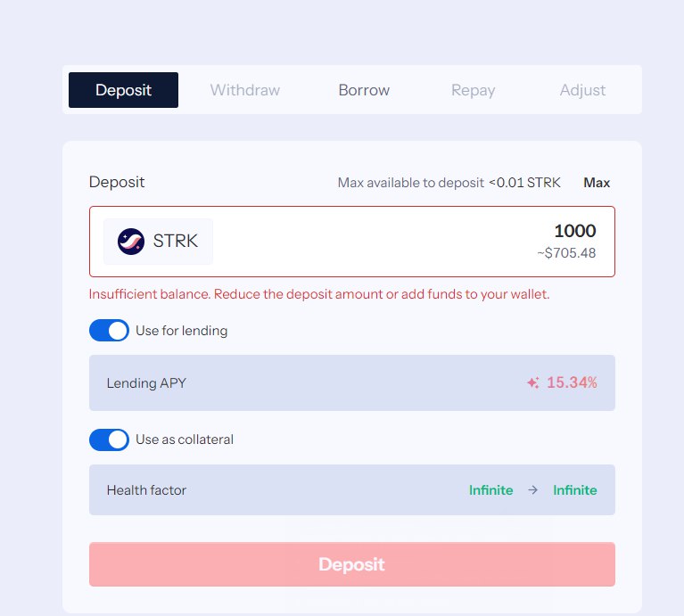Click the STRK token logo icon

click(x=131, y=241)
